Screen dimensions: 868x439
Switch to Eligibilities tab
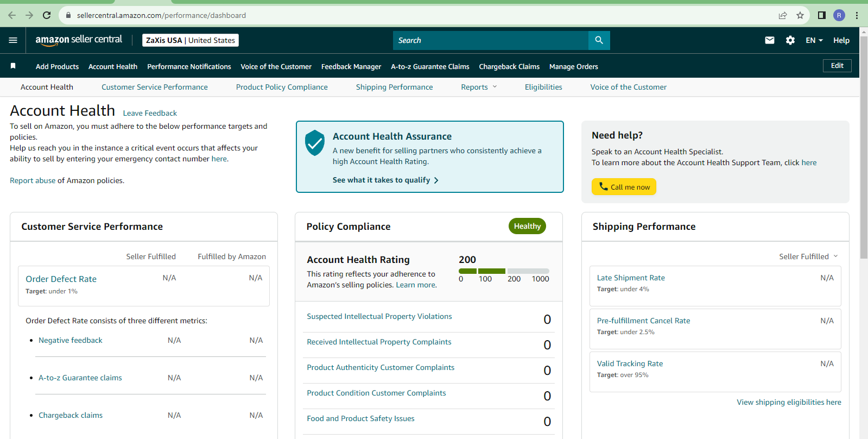click(543, 87)
